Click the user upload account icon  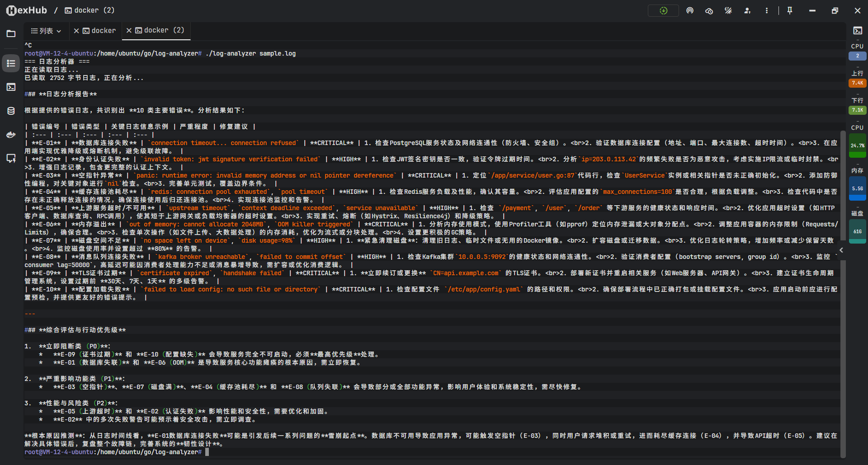747,10
